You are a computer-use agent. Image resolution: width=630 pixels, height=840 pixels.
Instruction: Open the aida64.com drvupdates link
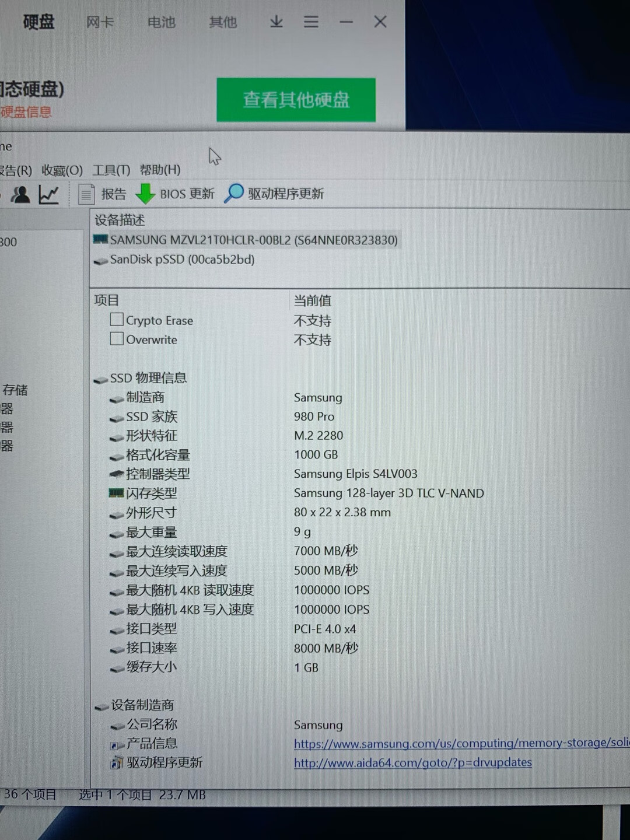tap(413, 762)
